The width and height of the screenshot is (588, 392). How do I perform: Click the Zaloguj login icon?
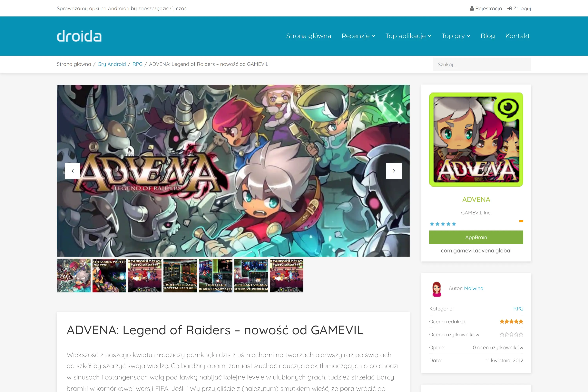[509, 8]
